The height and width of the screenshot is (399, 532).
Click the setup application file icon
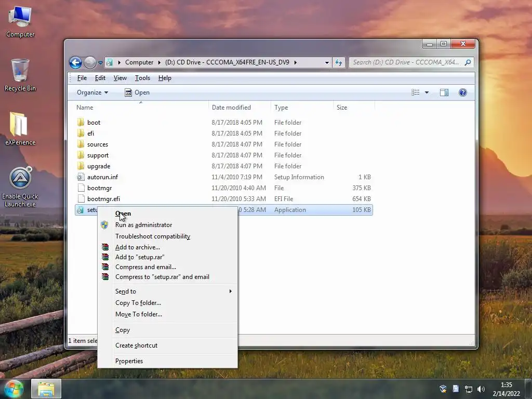tap(81, 210)
